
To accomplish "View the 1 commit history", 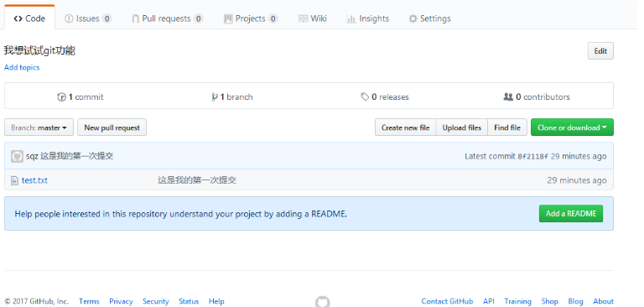I will point(80,97).
